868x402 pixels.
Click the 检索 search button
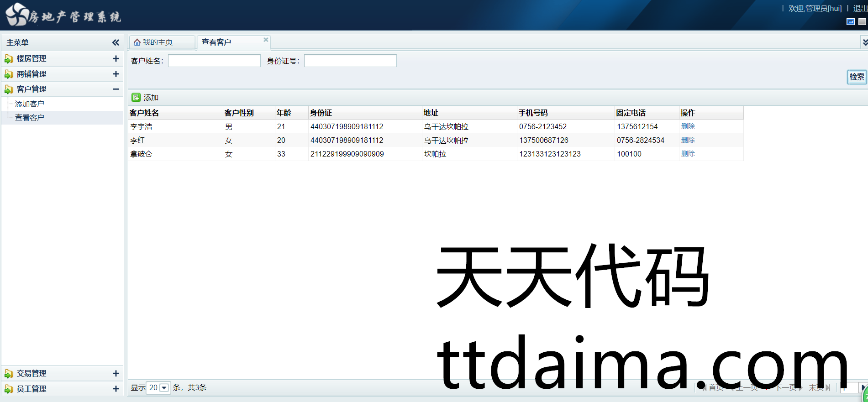click(x=856, y=77)
